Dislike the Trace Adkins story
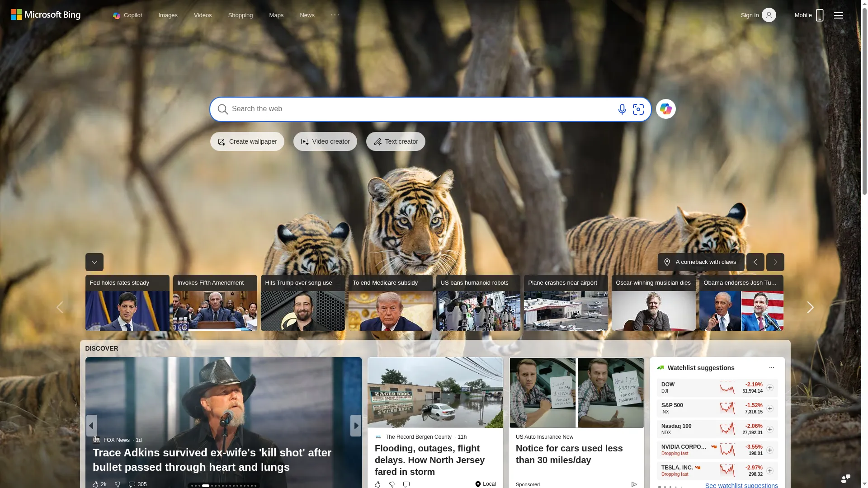Image resolution: width=868 pixels, height=488 pixels. (x=118, y=484)
